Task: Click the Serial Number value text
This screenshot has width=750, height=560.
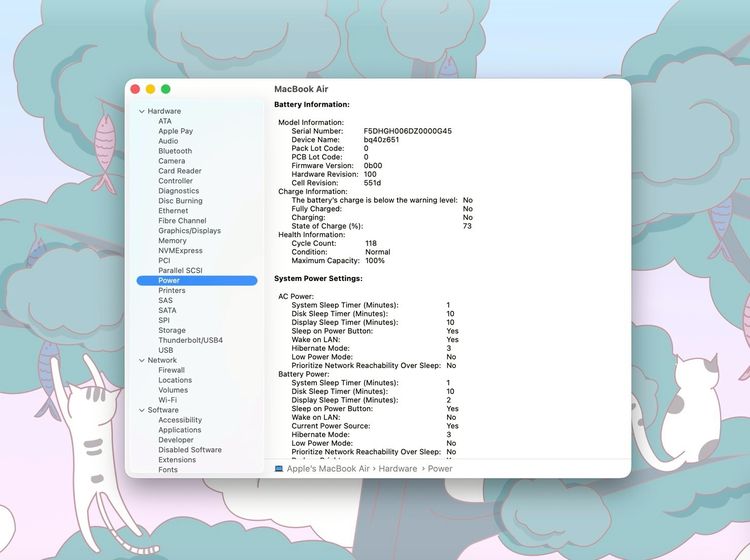Action: click(x=407, y=131)
